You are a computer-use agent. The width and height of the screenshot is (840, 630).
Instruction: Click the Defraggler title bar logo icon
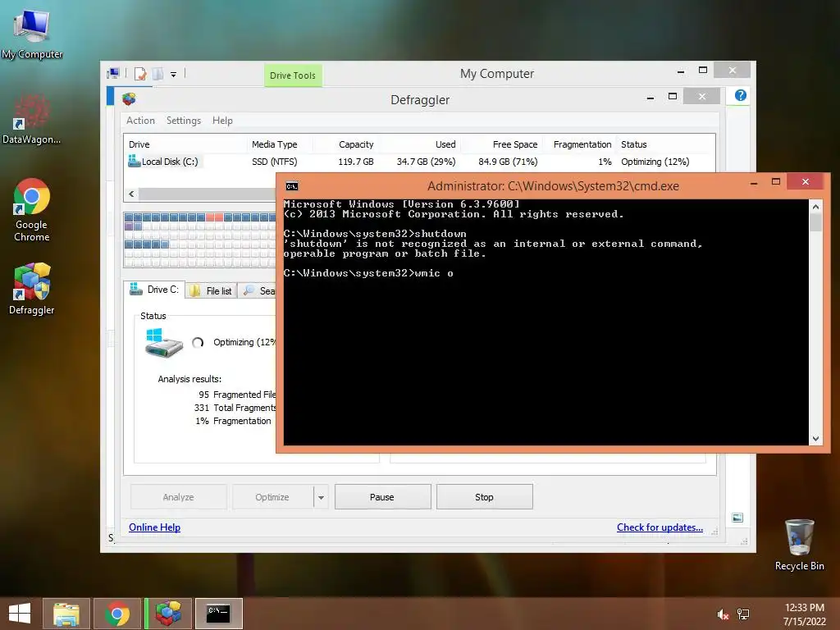[x=129, y=99]
